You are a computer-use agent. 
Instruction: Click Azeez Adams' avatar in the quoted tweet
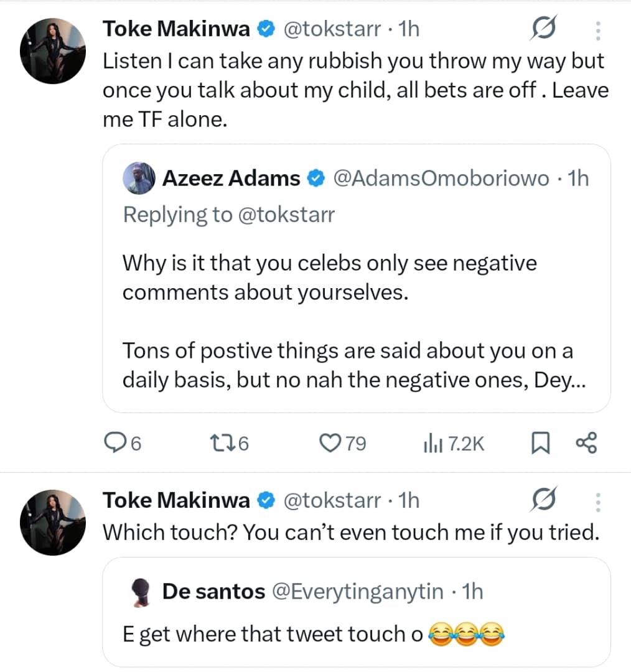(138, 178)
